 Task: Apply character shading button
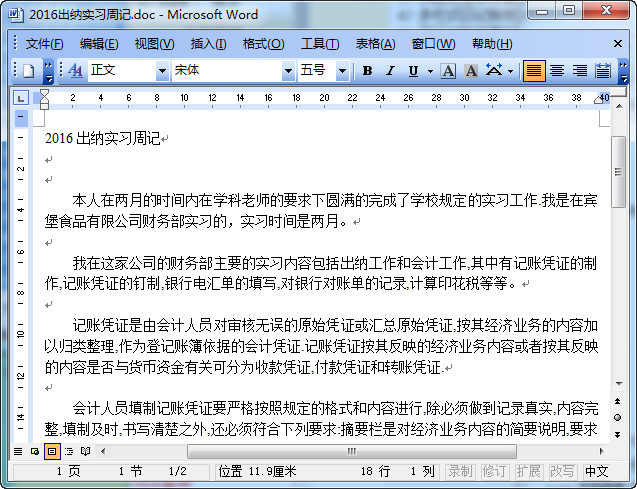(471, 71)
